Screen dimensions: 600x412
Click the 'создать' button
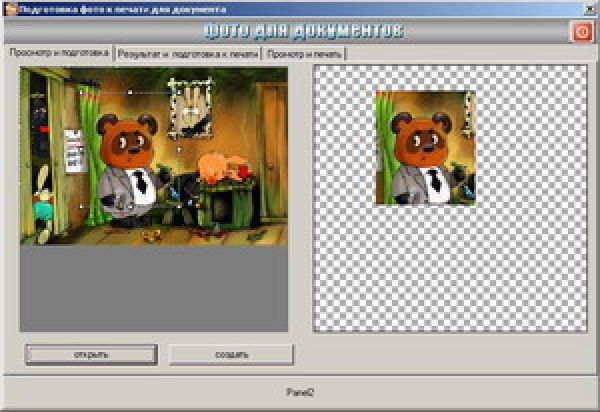click(231, 355)
